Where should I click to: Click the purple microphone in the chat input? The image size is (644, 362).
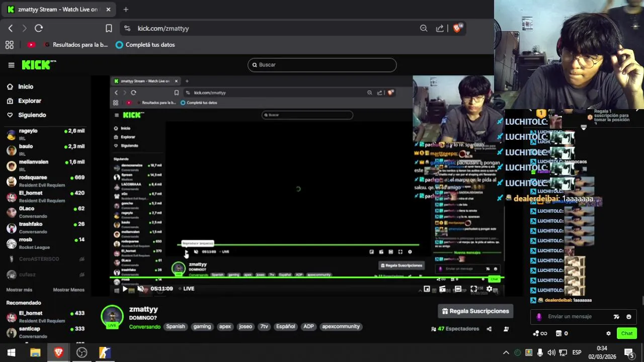[x=539, y=317]
